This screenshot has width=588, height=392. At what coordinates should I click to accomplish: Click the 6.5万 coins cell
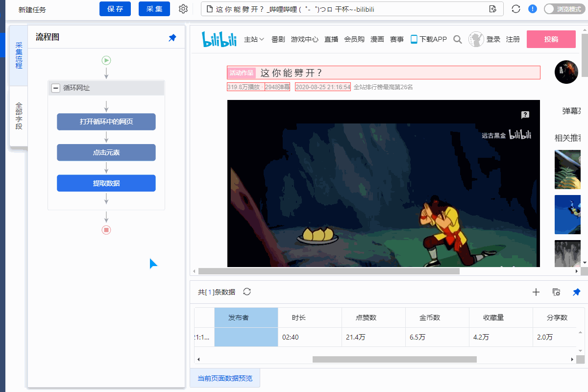pyautogui.click(x=437, y=337)
